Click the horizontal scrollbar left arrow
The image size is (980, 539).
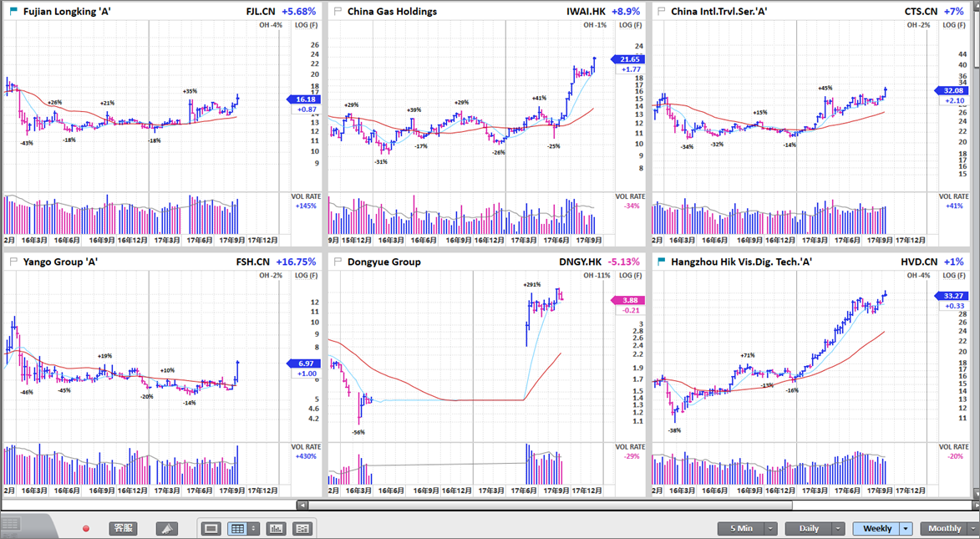(302, 505)
